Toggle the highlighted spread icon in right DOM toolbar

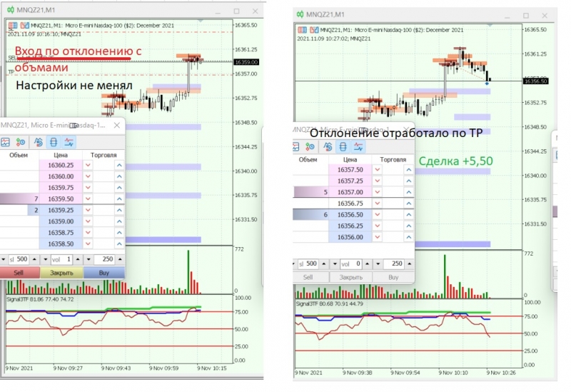(343, 147)
